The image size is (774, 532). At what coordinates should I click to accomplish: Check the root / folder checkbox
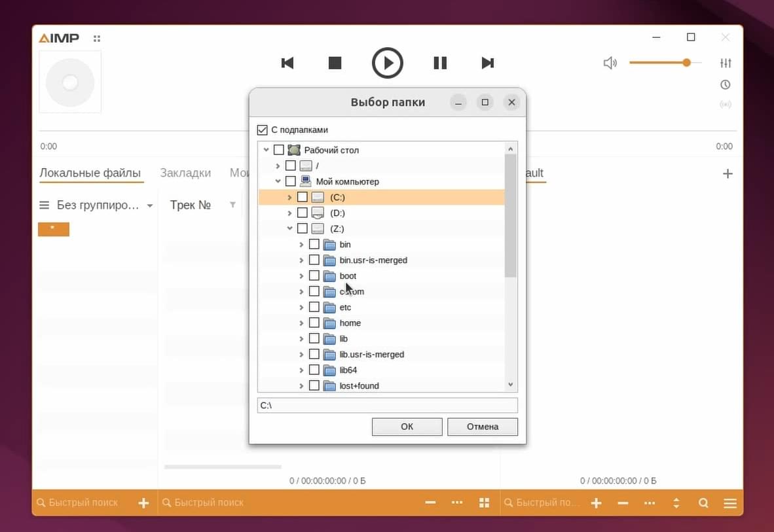(291, 166)
